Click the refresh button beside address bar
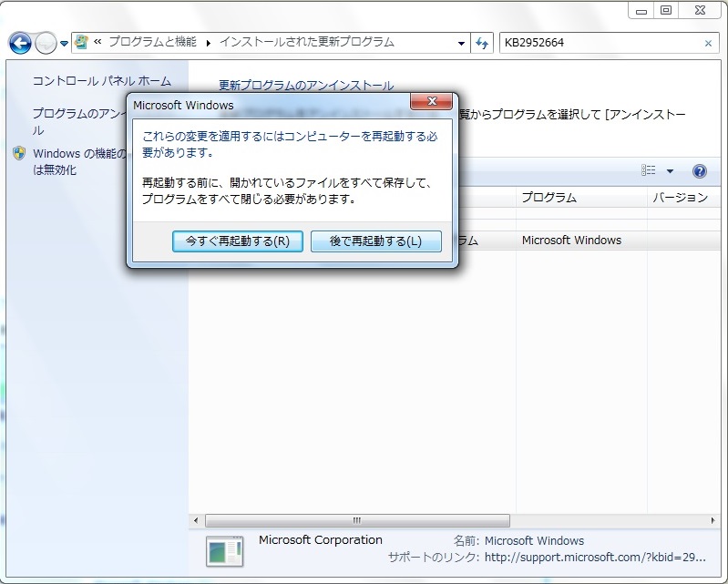Viewport: 728px width, 584px height. pyautogui.click(x=482, y=43)
